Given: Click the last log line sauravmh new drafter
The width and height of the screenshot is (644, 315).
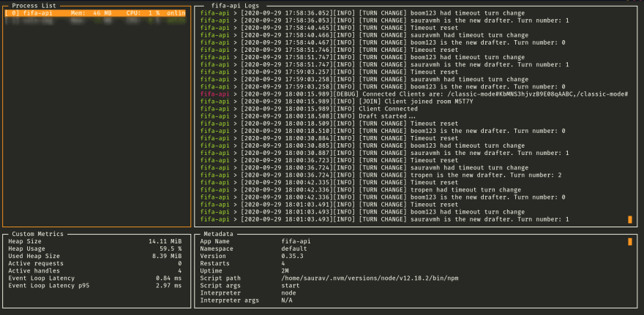Looking at the screenshot, I should 384,219.
